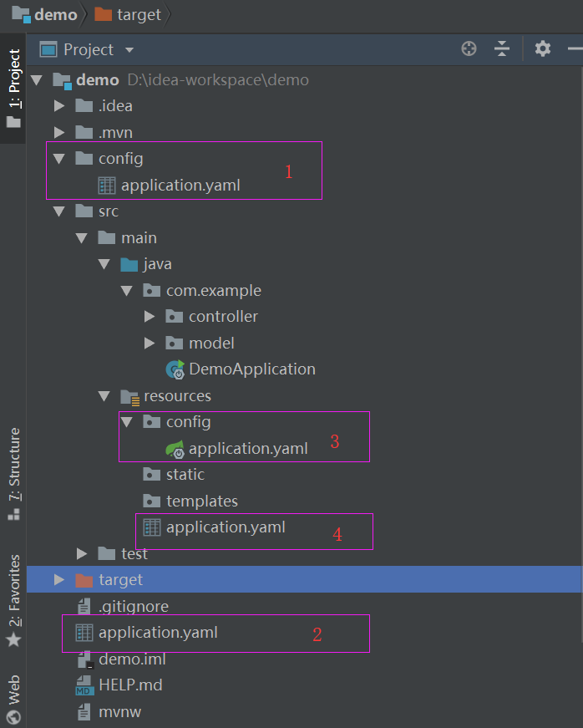Open the Project view selector dropdown
Image resolution: width=583 pixels, height=728 pixels.
(129, 48)
